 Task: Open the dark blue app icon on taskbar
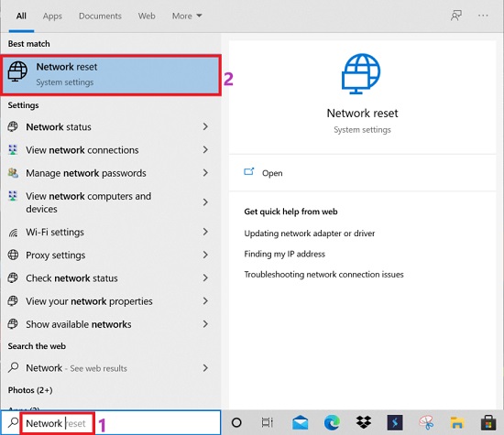pos(395,422)
